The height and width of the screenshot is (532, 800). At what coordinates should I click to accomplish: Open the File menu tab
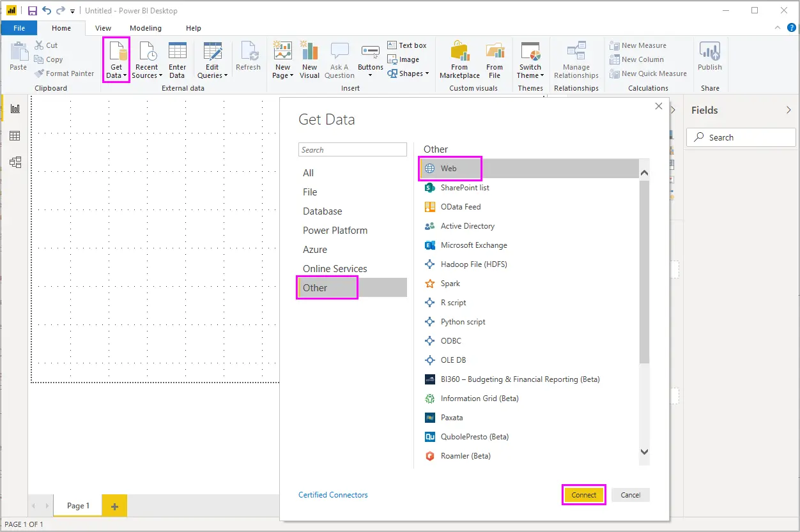pyautogui.click(x=19, y=28)
